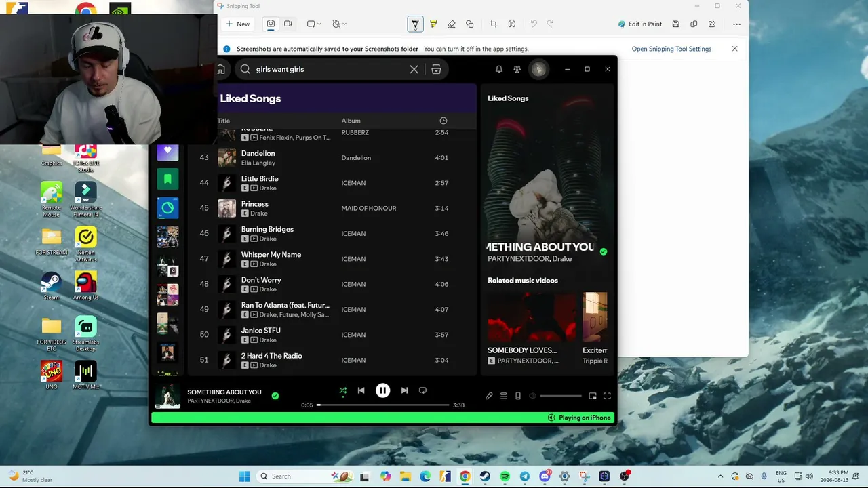Image resolution: width=868 pixels, height=488 pixels.
Task: Select the Ballpoint pen tool in Snipping Tool
Action: click(415, 24)
